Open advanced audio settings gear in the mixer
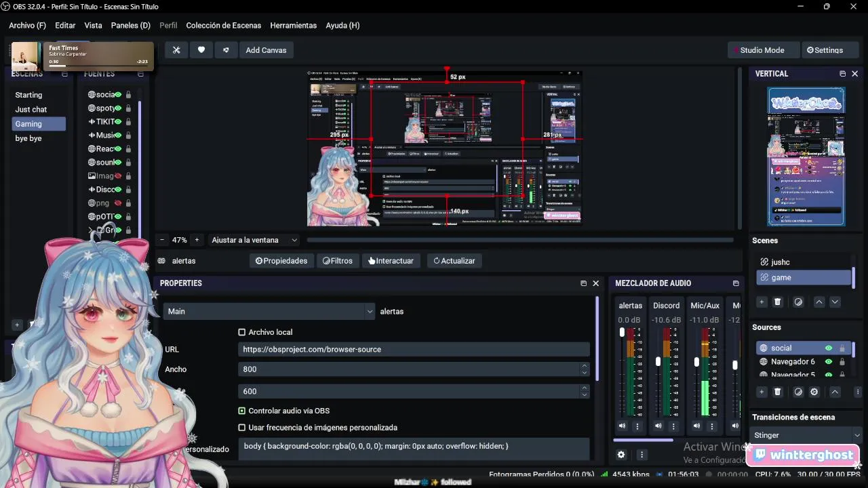 [x=620, y=455]
